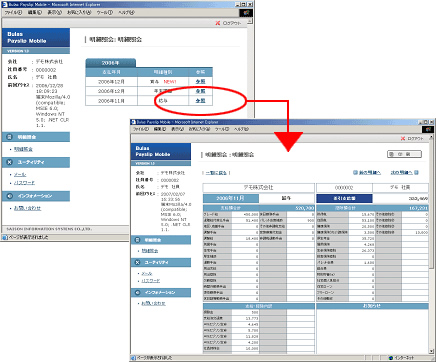Viewport: 436px width, 362px height.
Task: Select payslip total value 520,700
Action: click(x=304, y=208)
